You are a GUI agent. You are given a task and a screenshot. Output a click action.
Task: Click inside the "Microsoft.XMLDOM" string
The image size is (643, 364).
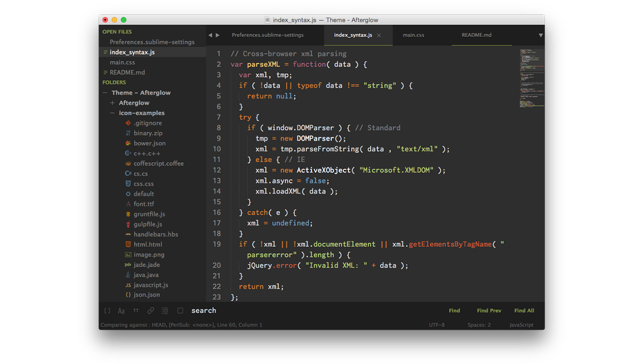[x=397, y=170]
